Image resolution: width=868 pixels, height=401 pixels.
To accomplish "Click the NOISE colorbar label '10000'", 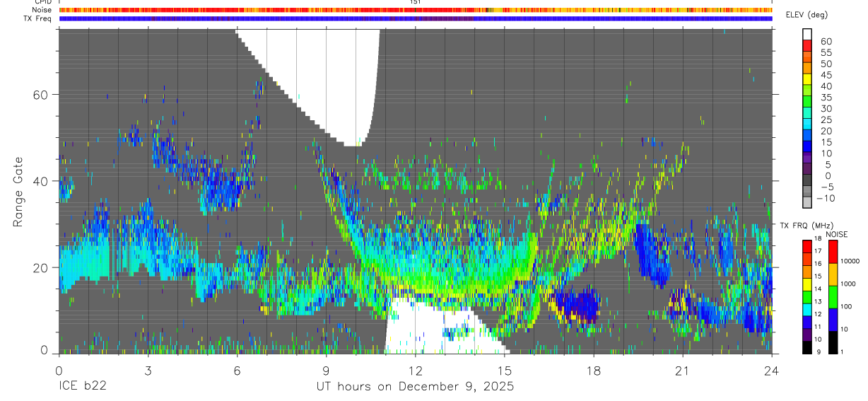I will [x=850, y=262].
